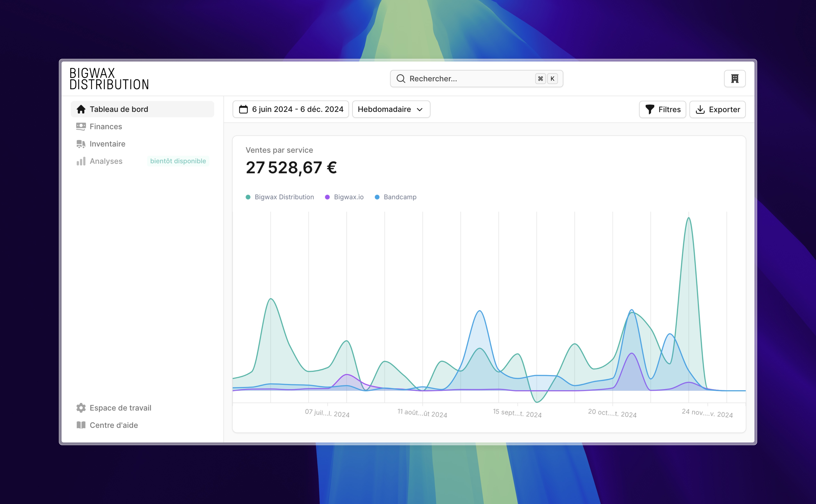The image size is (816, 504).
Task: Click the building icon in header
Action: click(x=734, y=79)
